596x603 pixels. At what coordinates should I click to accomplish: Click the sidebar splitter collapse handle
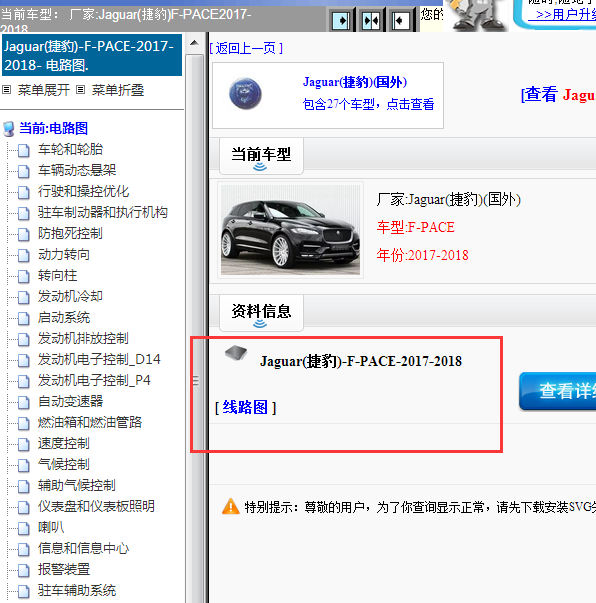[196, 380]
